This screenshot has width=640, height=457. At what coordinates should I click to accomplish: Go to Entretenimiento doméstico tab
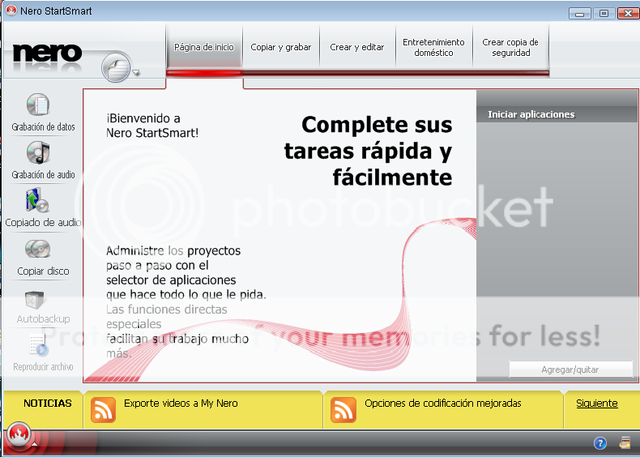433,47
